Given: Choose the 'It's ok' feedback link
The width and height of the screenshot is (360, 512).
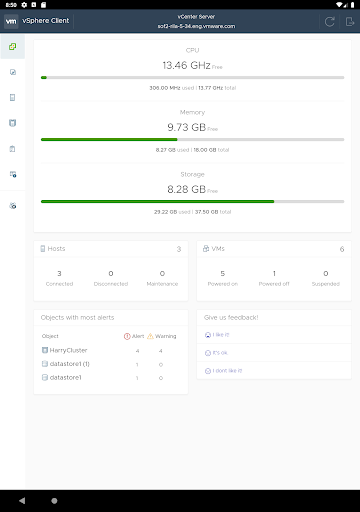Looking at the screenshot, I should point(216,353).
